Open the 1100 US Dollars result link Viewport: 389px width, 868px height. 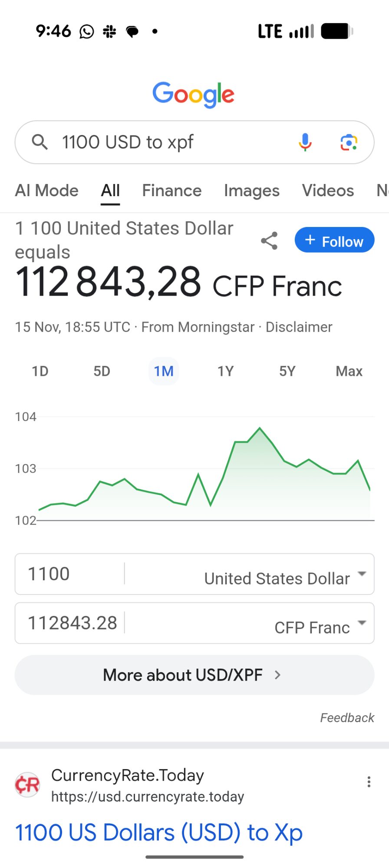pos(159,832)
